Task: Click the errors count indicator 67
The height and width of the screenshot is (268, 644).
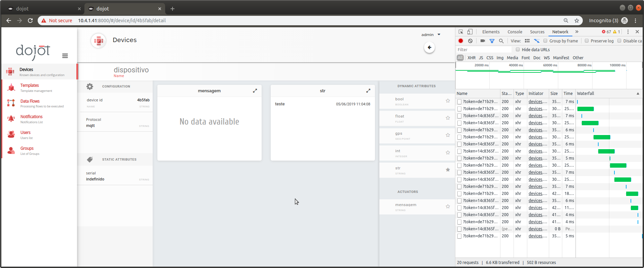Action: 606,32
